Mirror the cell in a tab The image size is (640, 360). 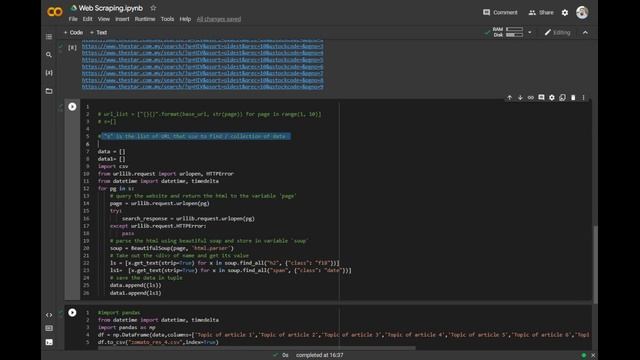pos(562,98)
